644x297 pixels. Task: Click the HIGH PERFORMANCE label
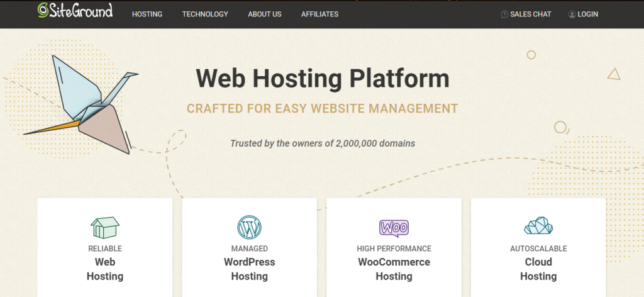(394, 249)
